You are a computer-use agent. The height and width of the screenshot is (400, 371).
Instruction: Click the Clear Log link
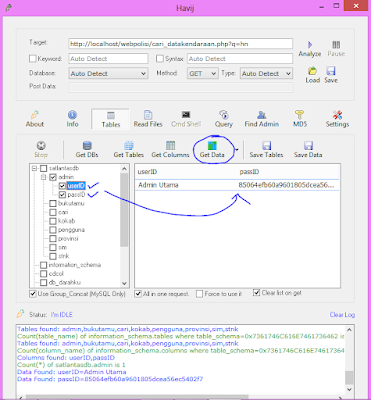click(x=342, y=315)
